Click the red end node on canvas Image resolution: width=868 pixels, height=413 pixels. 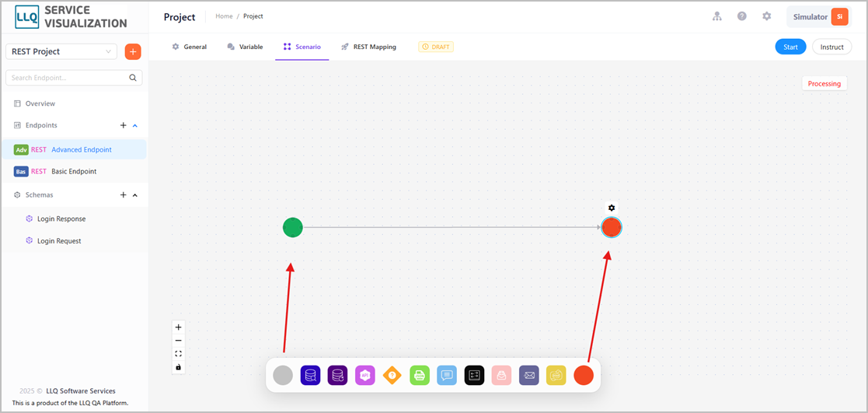pyautogui.click(x=612, y=227)
